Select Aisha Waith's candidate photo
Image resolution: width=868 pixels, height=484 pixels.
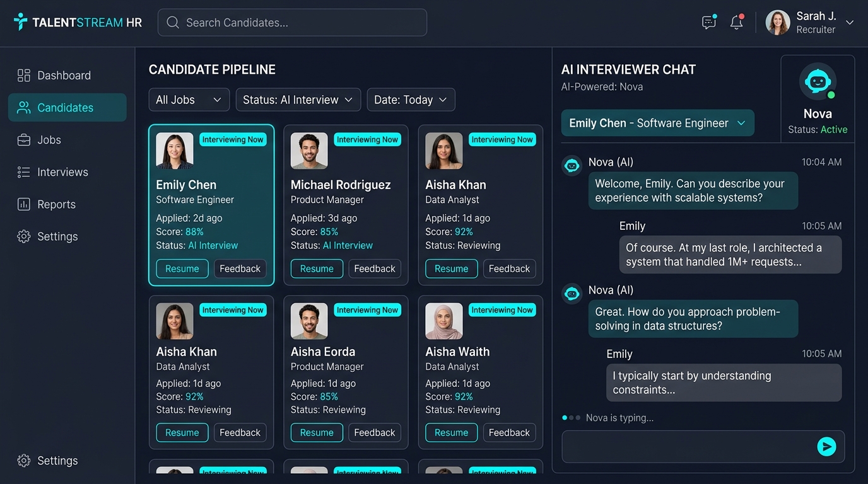[x=444, y=321]
